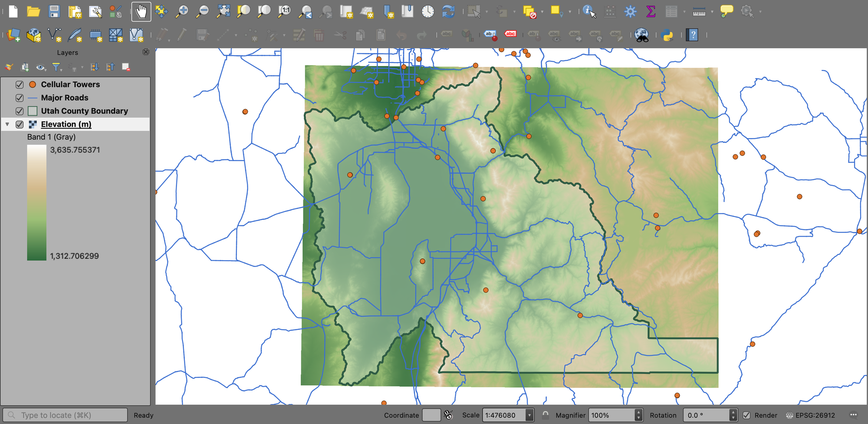The height and width of the screenshot is (424, 868).
Task: Click the Open Data Source Manager icon
Action: pyautogui.click(x=13, y=35)
